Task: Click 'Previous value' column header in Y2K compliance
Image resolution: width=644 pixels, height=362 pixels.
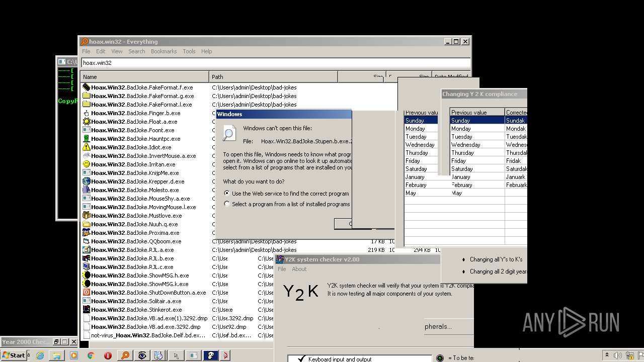Action: 477,113
